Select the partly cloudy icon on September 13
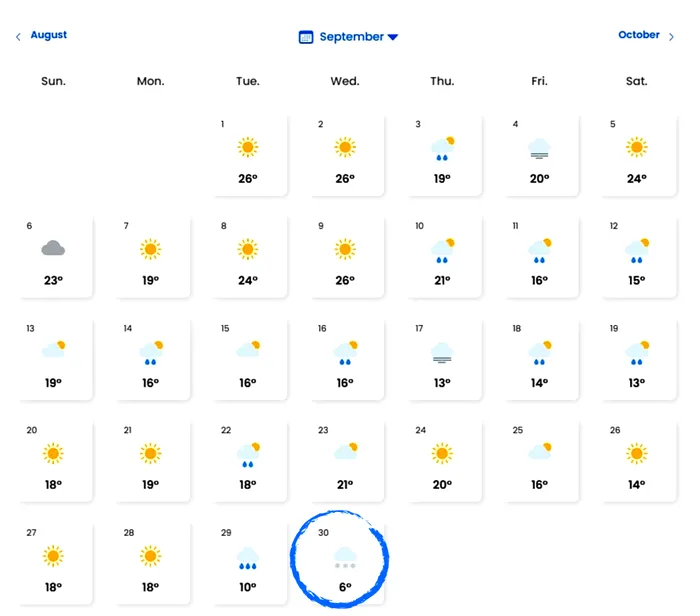The width and height of the screenshot is (700, 616). point(54,349)
